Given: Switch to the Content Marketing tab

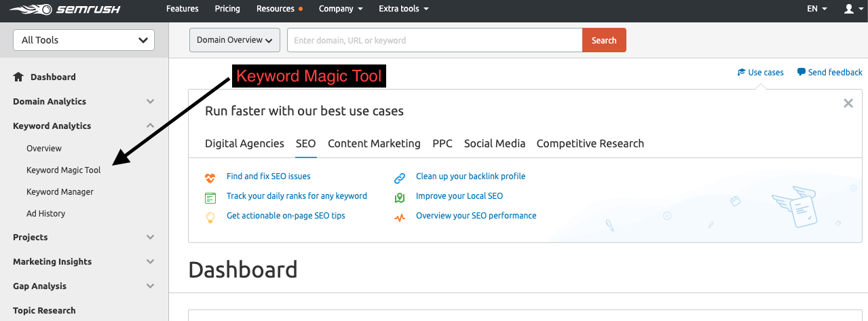Looking at the screenshot, I should pos(374,143).
